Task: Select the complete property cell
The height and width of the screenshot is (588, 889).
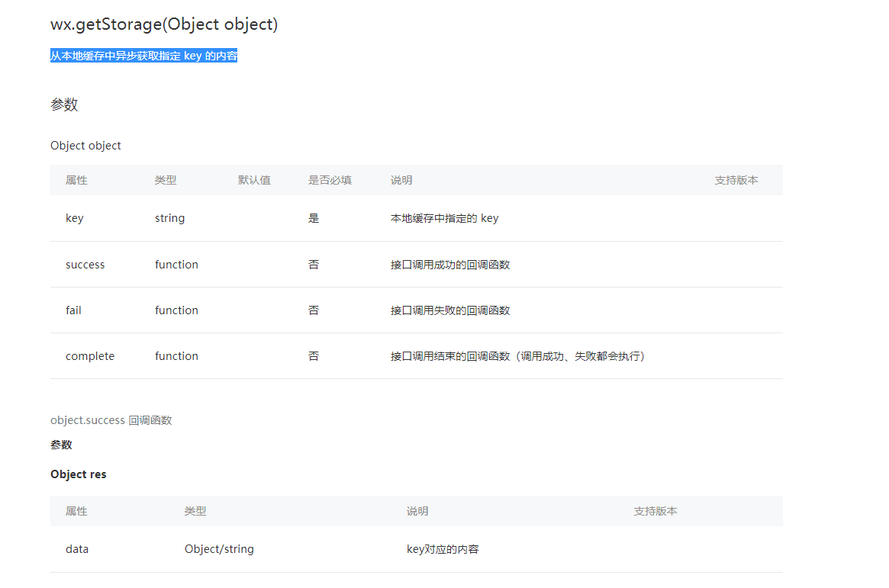Action: pos(89,356)
